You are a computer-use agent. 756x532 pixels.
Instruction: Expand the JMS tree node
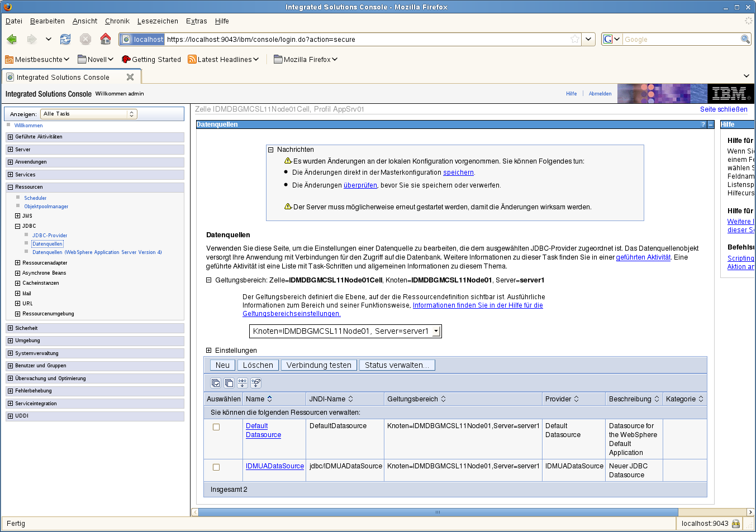[17, 216]
